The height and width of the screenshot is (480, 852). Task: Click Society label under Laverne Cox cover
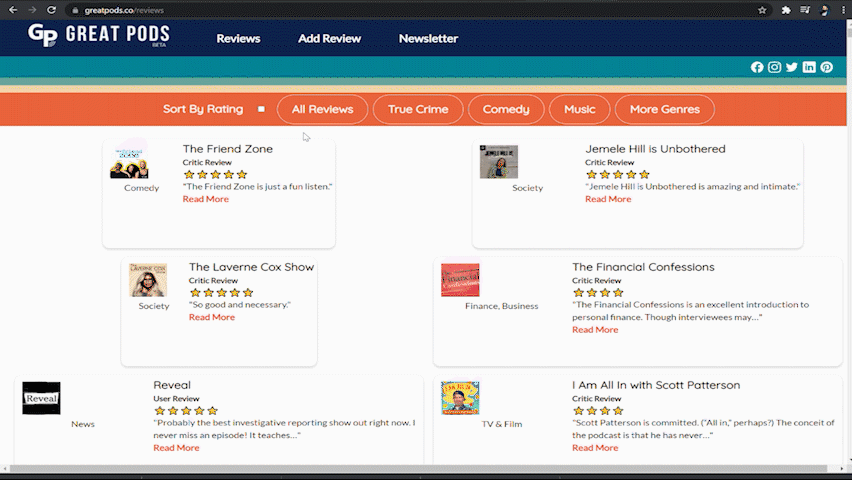click(154, 306)
